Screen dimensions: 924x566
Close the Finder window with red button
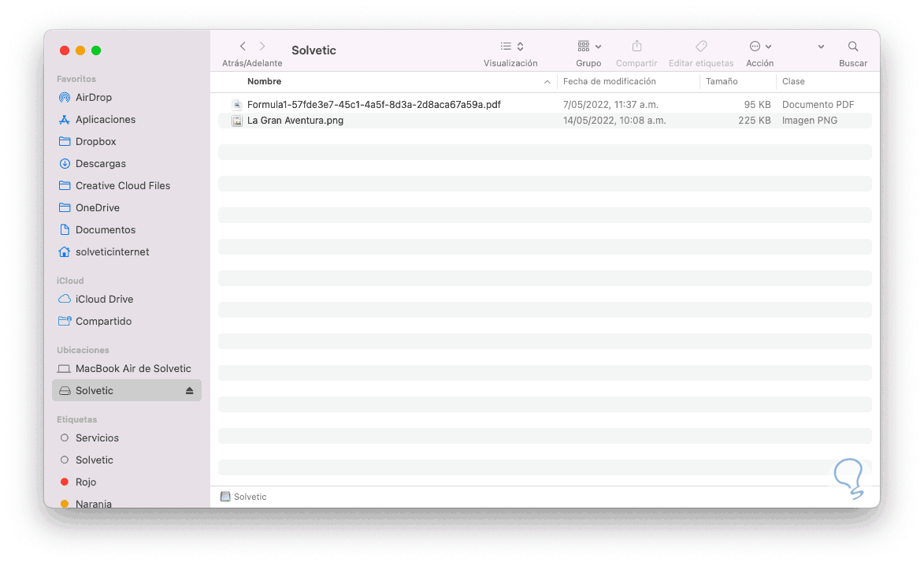click(65, 50)
